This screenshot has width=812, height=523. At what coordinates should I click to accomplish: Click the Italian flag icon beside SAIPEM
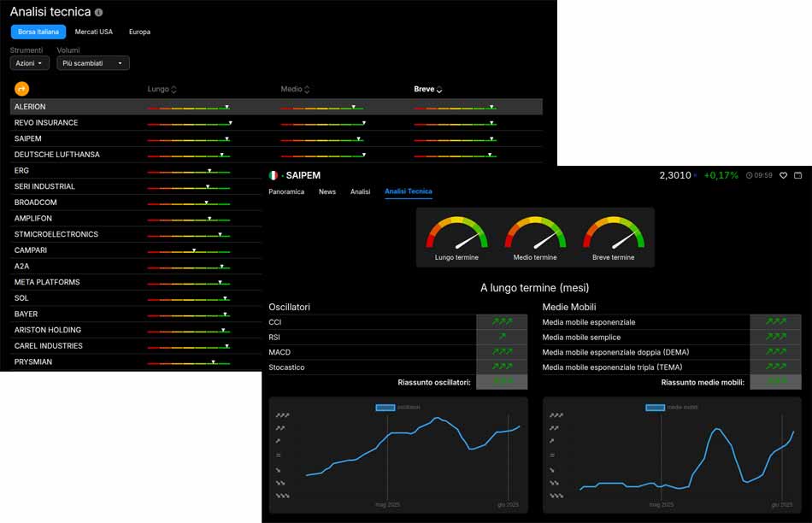(274, 175)
